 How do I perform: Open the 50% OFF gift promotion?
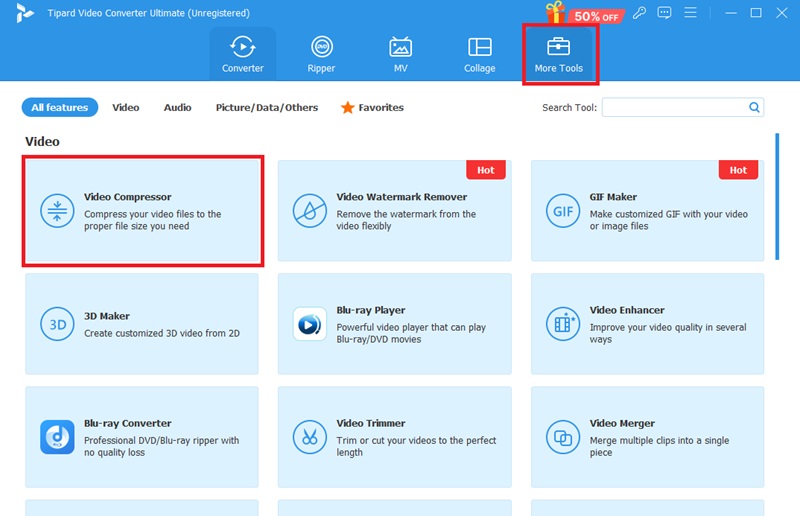(584, 13)
